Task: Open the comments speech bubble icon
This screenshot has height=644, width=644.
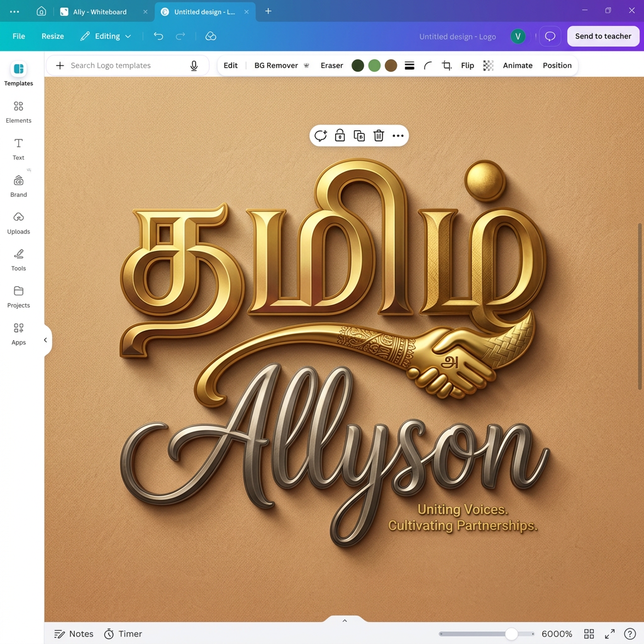Action: pyautogui.click(x=550, y=36)
